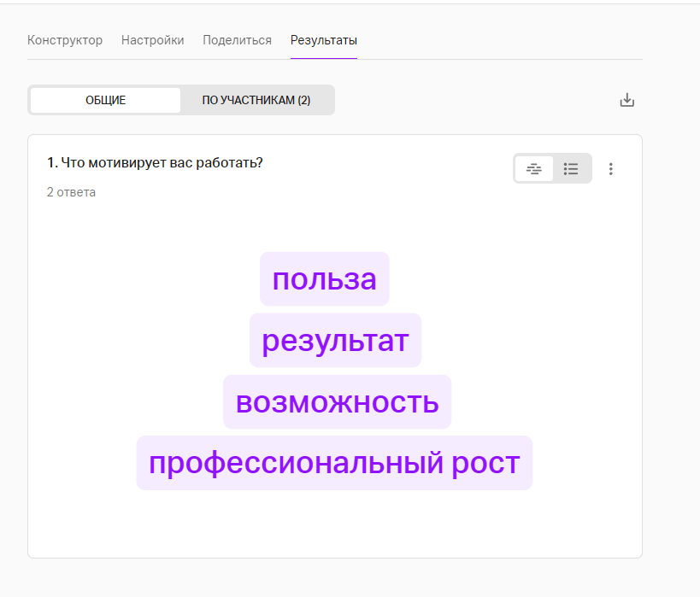Select the Результаты tab
This screenshot has width=700, height=597.
[324, 40]
